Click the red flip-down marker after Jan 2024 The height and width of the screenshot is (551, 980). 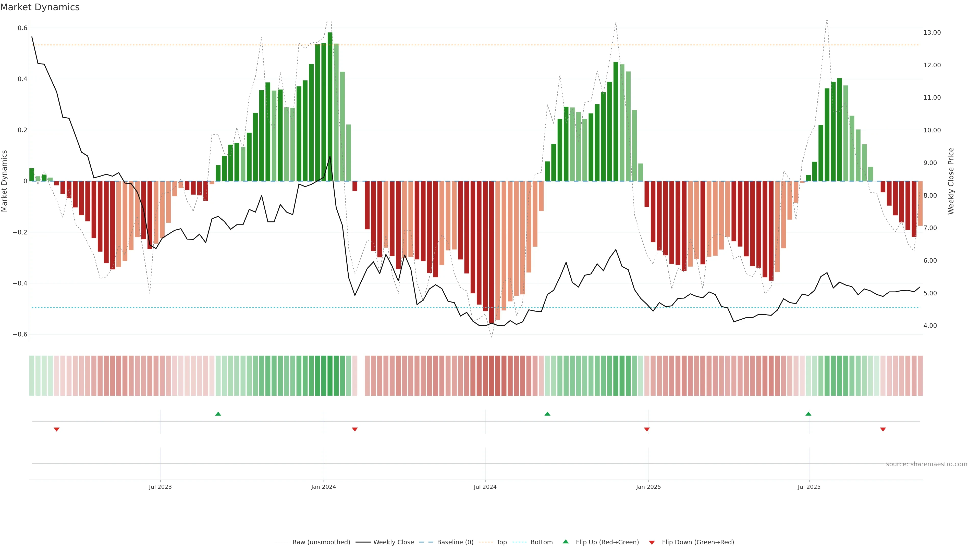tap(355, 429)
